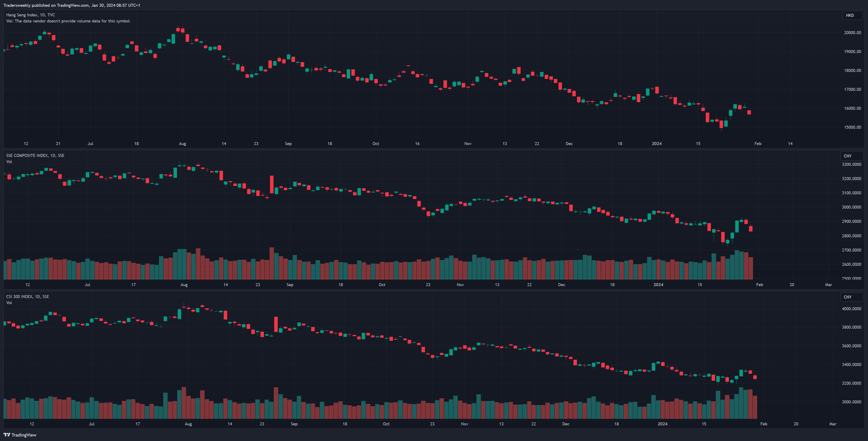This screenshot has width=868, height=441.
Task: Select the 'CSI 300 INDEX, 1D, SSE' title
Action: (x=28, y=297)
